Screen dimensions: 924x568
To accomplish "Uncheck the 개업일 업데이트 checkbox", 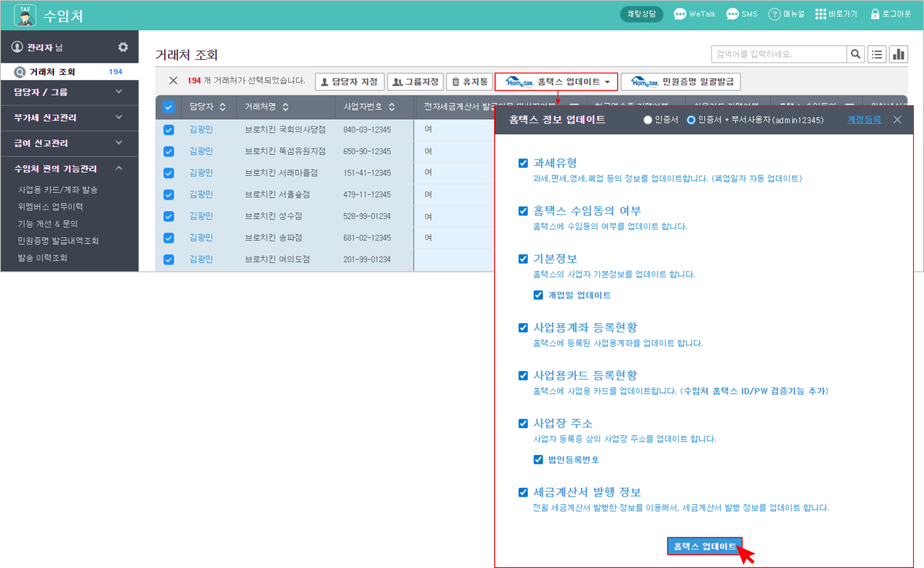I will [538, 295].
